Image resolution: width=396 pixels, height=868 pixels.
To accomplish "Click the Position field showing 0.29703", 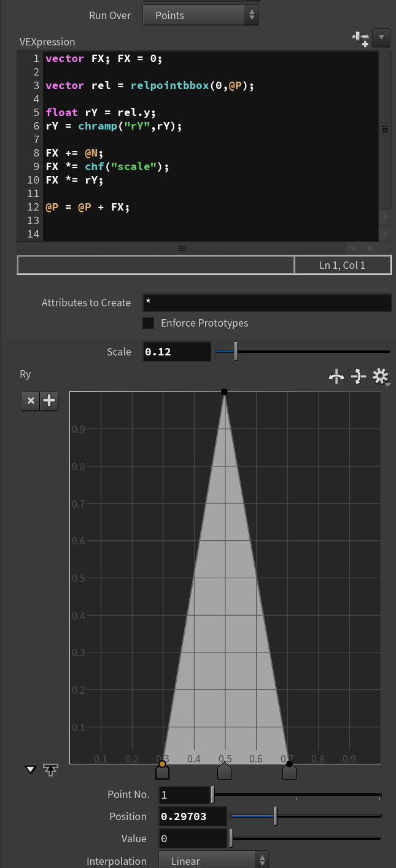I will point(192,816).
